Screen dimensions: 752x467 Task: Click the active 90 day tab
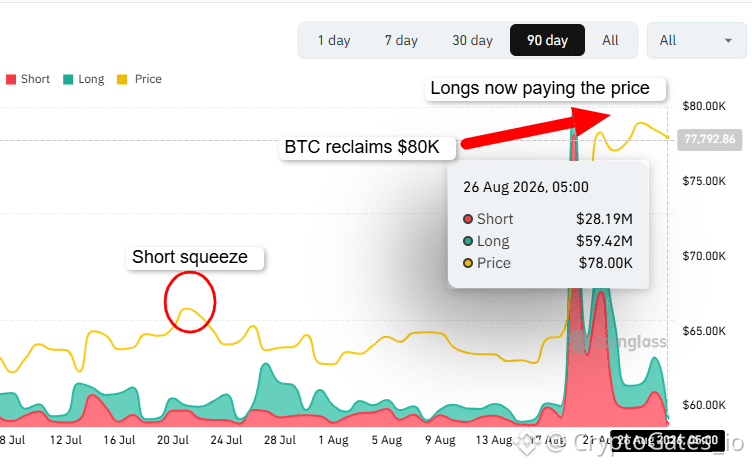(x=547, y=40)
